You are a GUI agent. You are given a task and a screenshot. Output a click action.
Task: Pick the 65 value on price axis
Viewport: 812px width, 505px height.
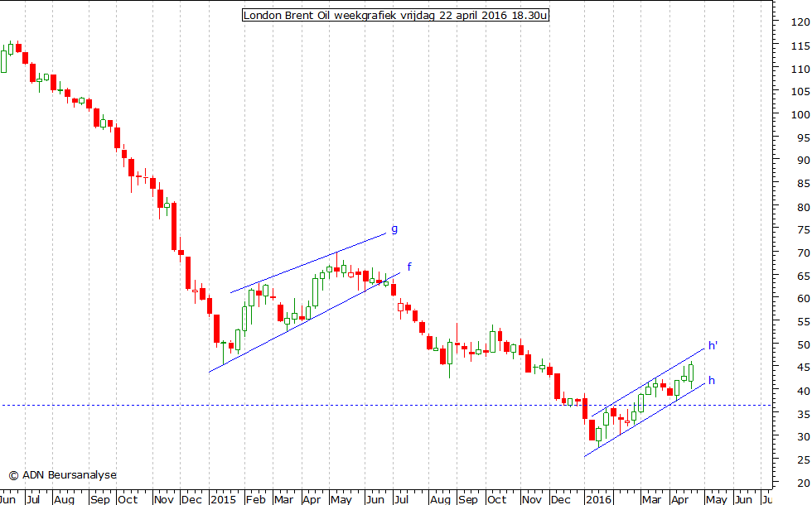803,277
